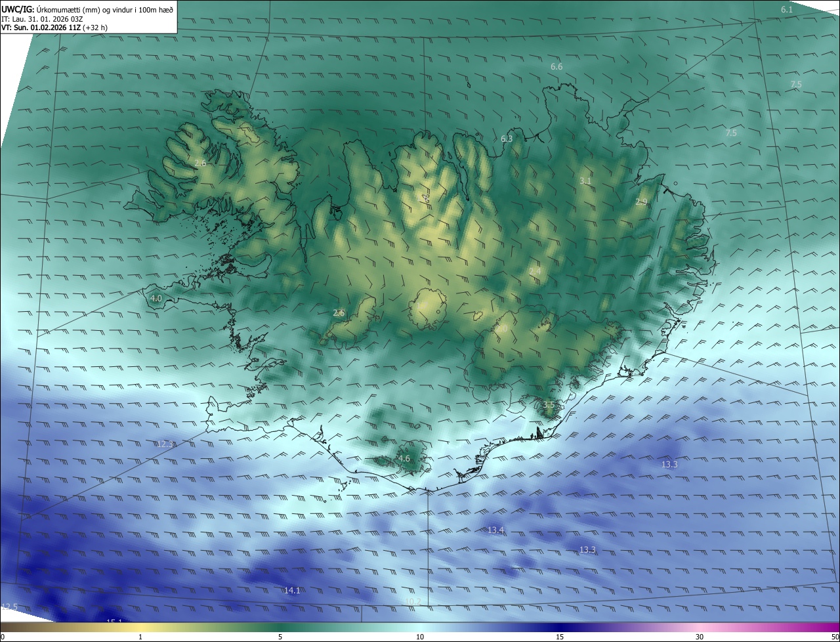840x642 pixels.
Task: Click the colorbar tick label 50
Action: 835,637
